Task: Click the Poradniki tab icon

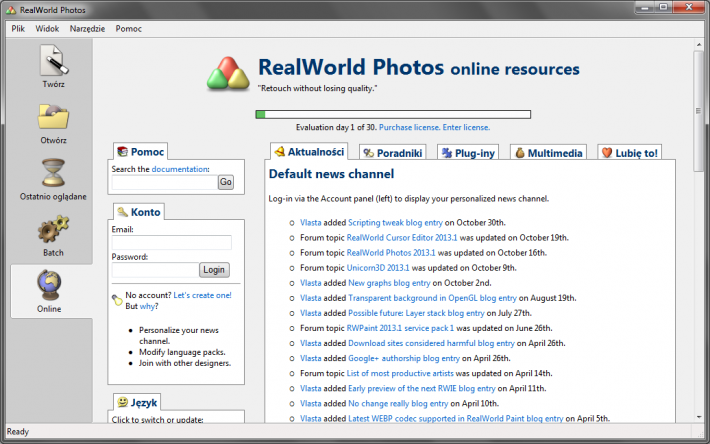Action: point(369,153)
